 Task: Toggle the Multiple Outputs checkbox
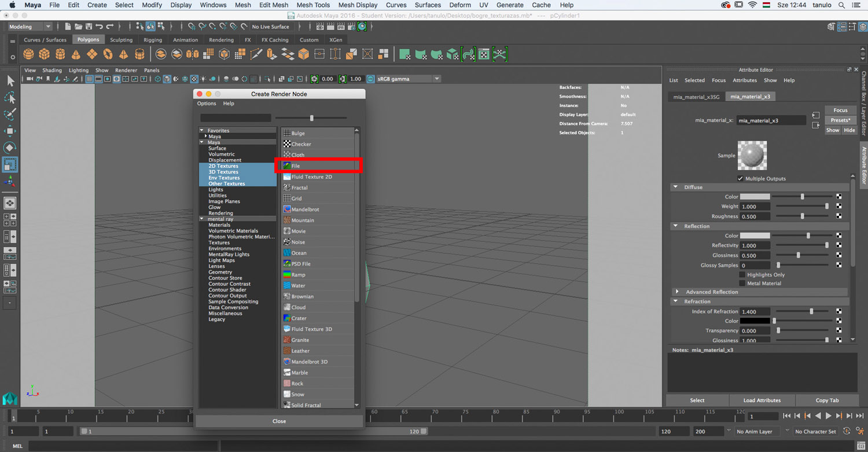740,179
